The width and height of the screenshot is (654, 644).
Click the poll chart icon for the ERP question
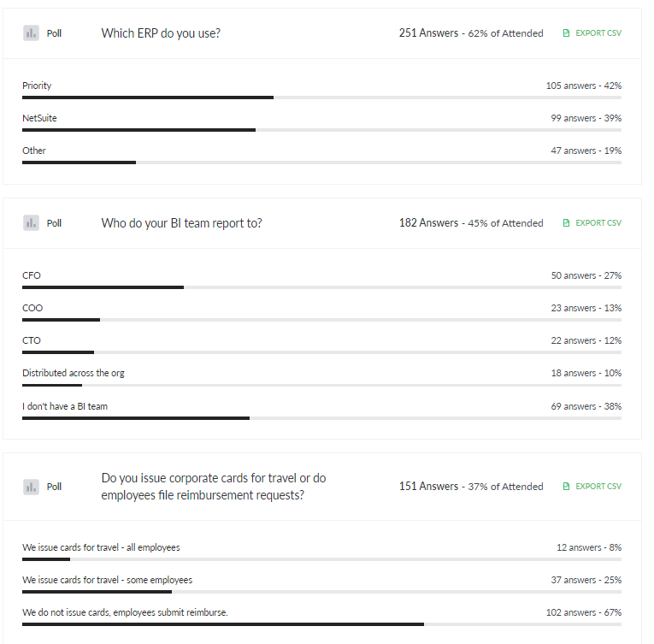[31, 33]
